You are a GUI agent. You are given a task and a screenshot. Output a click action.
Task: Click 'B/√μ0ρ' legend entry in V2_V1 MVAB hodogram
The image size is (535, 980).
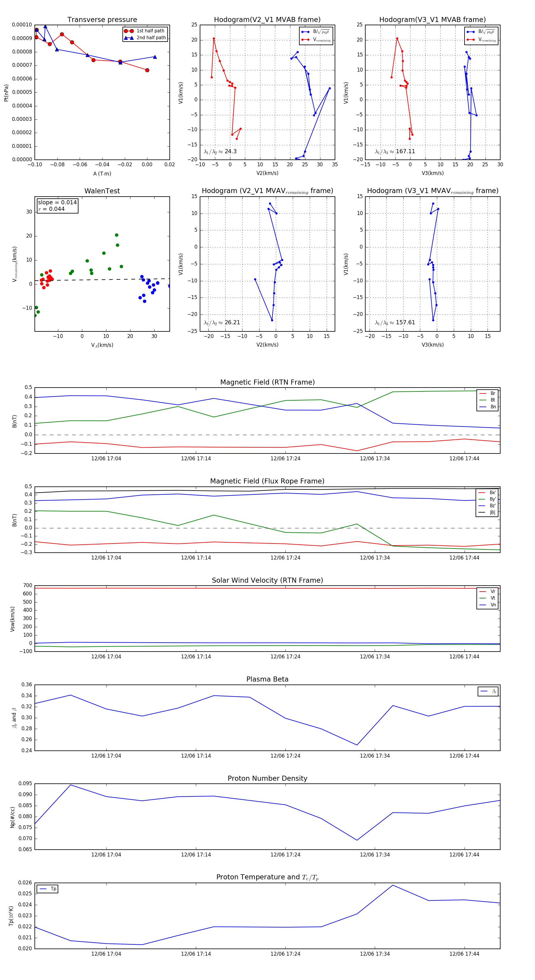[x=316, y=32]
